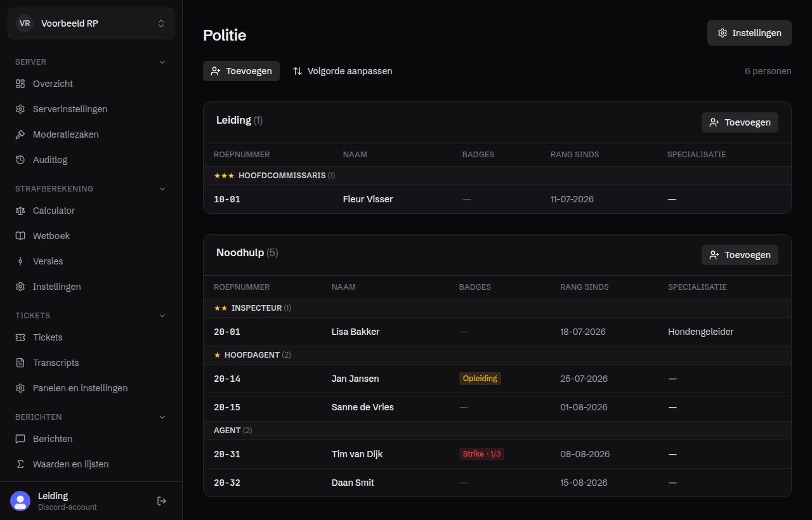The image size is (812, 520).
Task: Click the Wetboek book icon
Action: (x=20, y=236)
